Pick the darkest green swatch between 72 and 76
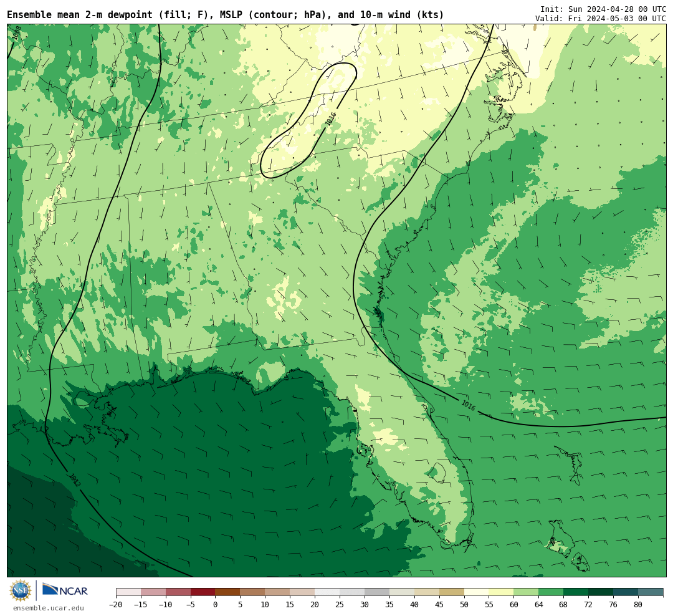The width and height of the screenshot is (673, 616). point(601,592)
